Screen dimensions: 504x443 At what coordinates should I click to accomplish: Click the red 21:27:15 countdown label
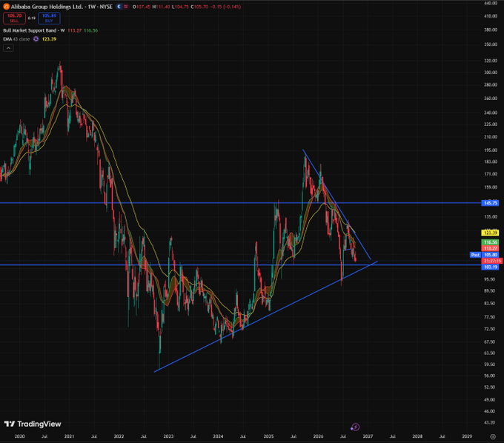click(491, 261)
